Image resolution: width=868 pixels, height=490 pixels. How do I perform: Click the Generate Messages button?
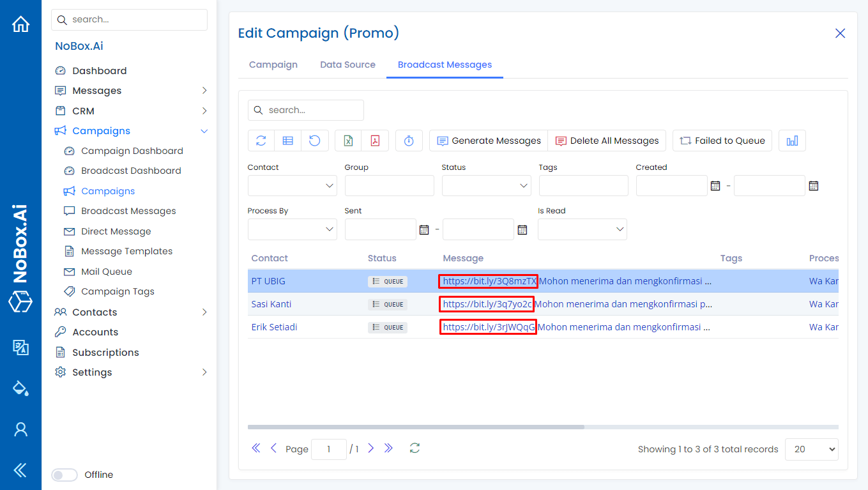pos(487,140)
